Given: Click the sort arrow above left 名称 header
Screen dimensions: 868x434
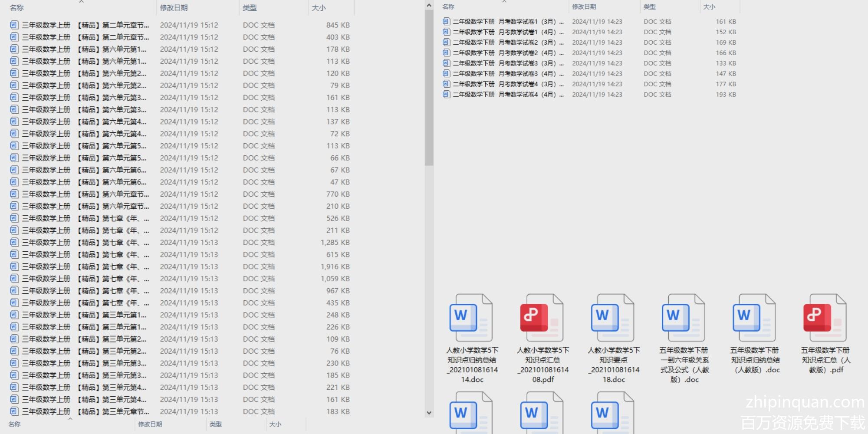Looking at the screenshot, I should (81, 2).
